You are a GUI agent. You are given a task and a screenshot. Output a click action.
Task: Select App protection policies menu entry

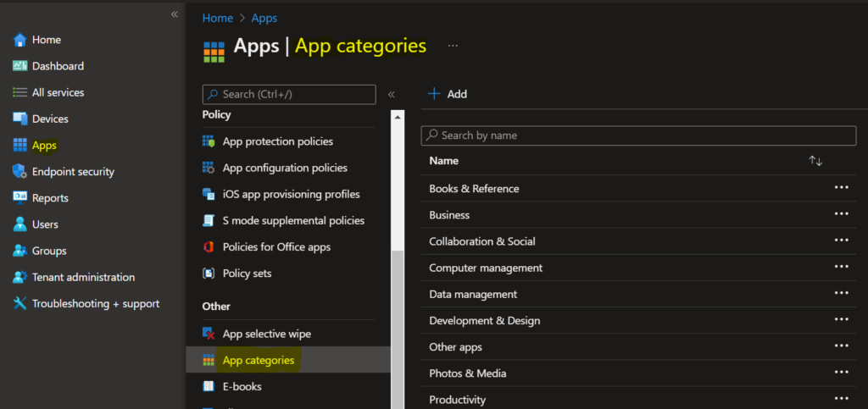[x=278, y=141]
